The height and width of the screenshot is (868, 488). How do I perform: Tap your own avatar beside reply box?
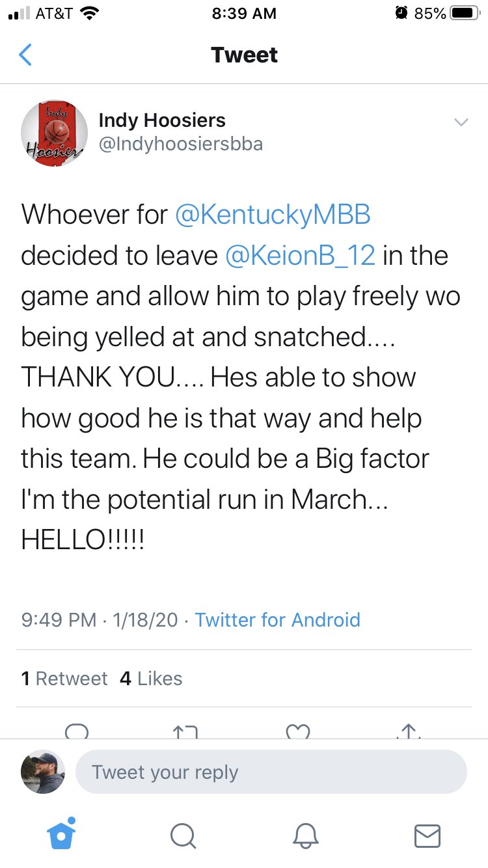pos(44,772)
